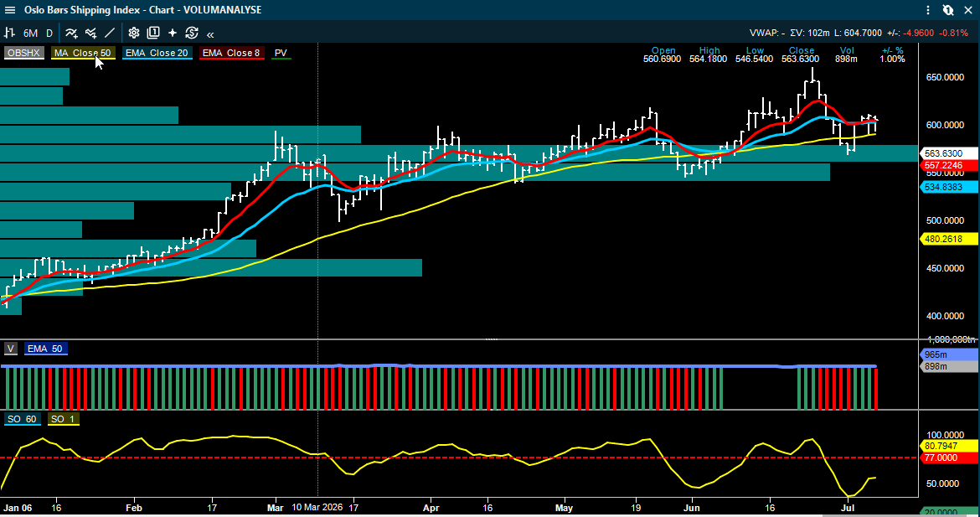Click the Open value 560.6900
Viewport: 980px width, 517px height.
tap(663, 59)
